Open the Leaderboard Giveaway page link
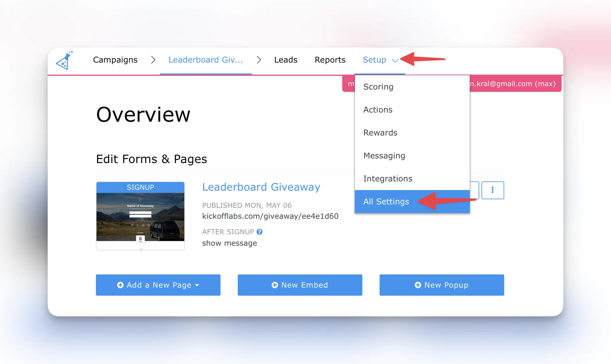This screenshot has height=364, width=611. (261, 187)
